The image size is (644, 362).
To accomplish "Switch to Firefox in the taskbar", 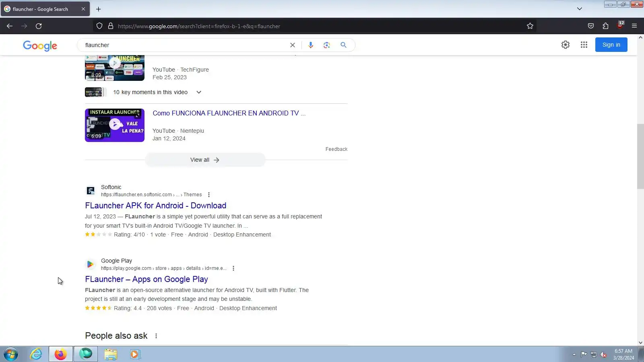I will [x=61, y=354].
